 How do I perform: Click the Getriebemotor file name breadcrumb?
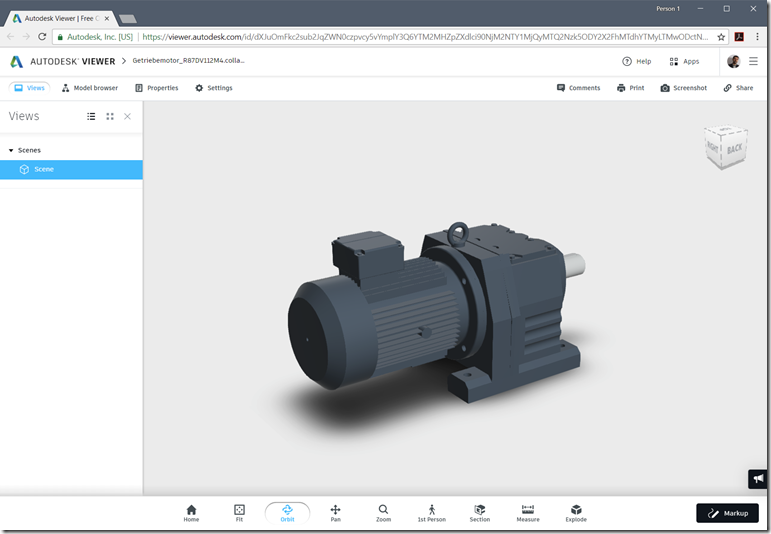pos(188,60)
